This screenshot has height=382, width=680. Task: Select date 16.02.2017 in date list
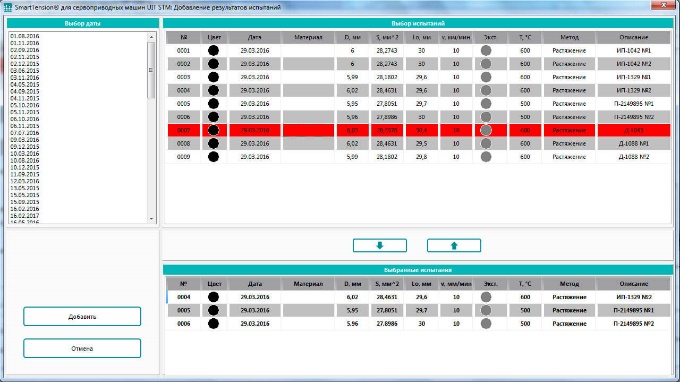[x=25, y=215]
